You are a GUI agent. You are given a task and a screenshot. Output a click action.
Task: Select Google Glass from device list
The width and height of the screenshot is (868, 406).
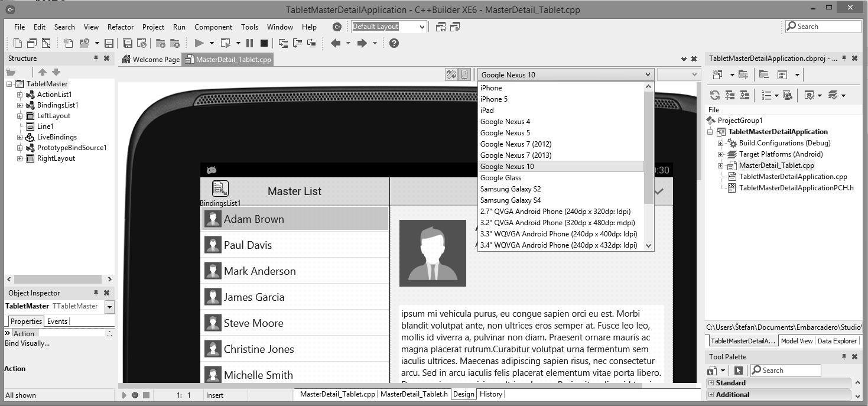click(561, 178)
